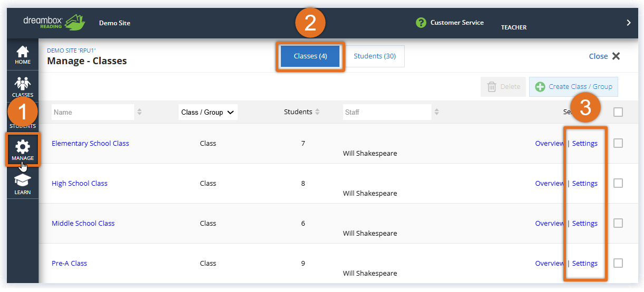This screenshot has height=292, width=644.
Task: Check the Elementary School Class checkbox
Action: click(x=618, y=143)
